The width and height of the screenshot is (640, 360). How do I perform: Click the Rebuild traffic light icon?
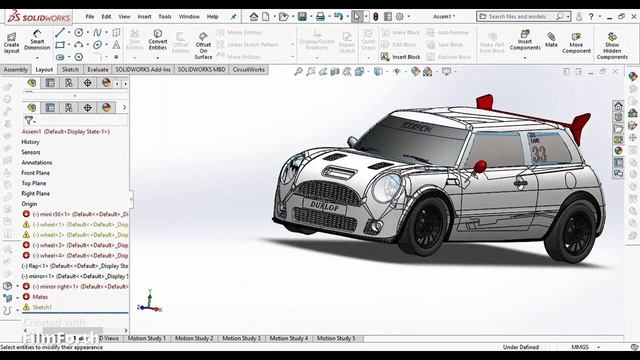(376, 17)
